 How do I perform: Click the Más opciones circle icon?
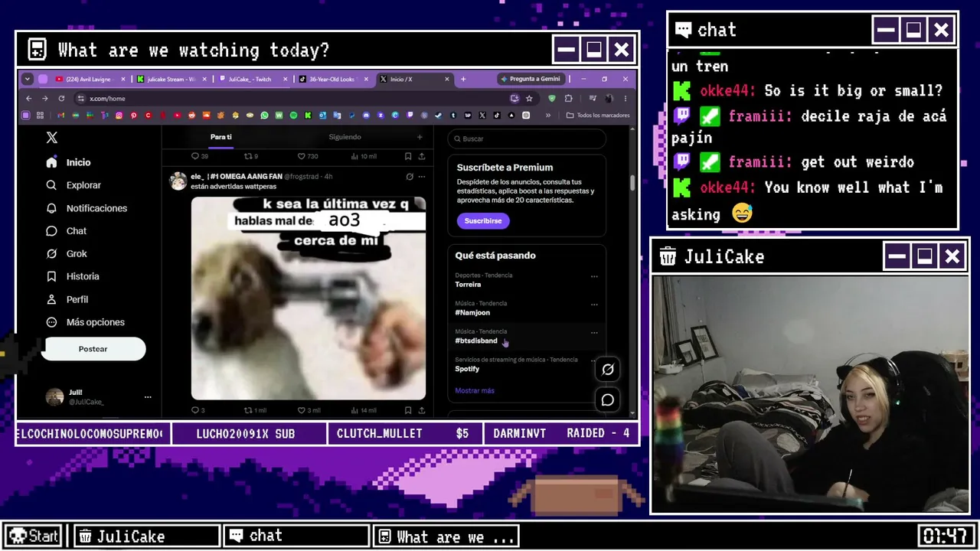51,322
